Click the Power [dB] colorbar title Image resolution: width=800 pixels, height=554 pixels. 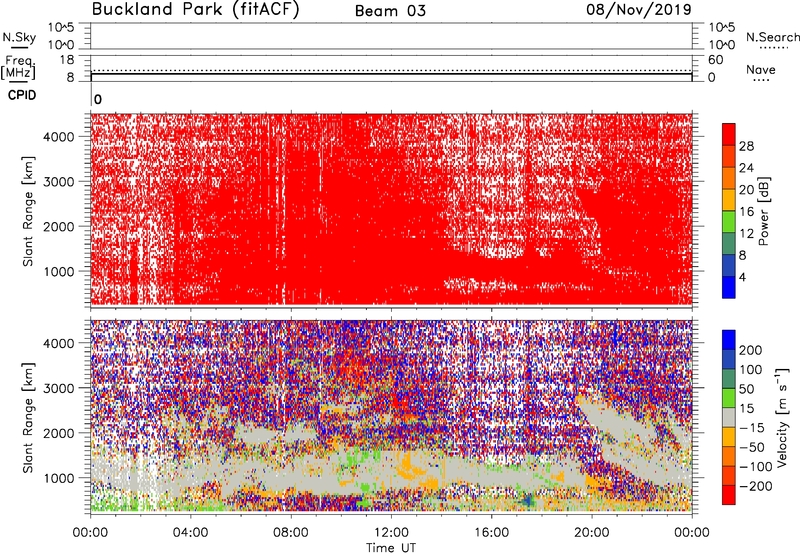click(x=764, y=211)
